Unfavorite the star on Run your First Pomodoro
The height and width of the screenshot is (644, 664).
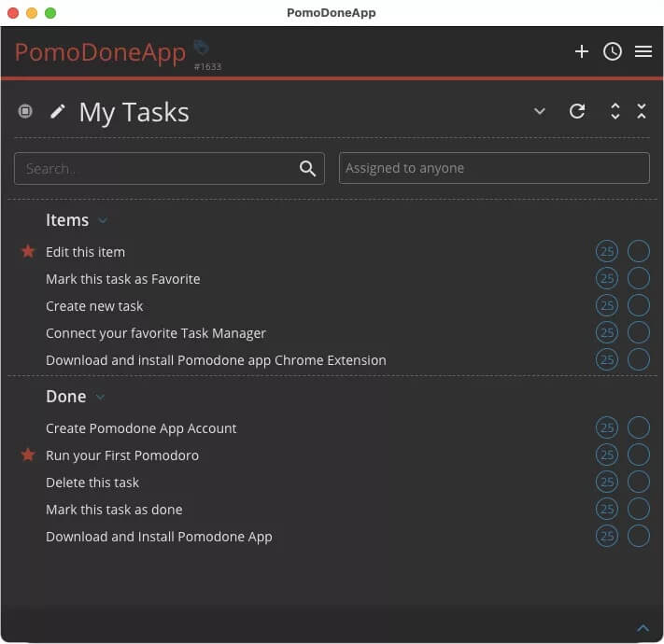pos(28,455)
